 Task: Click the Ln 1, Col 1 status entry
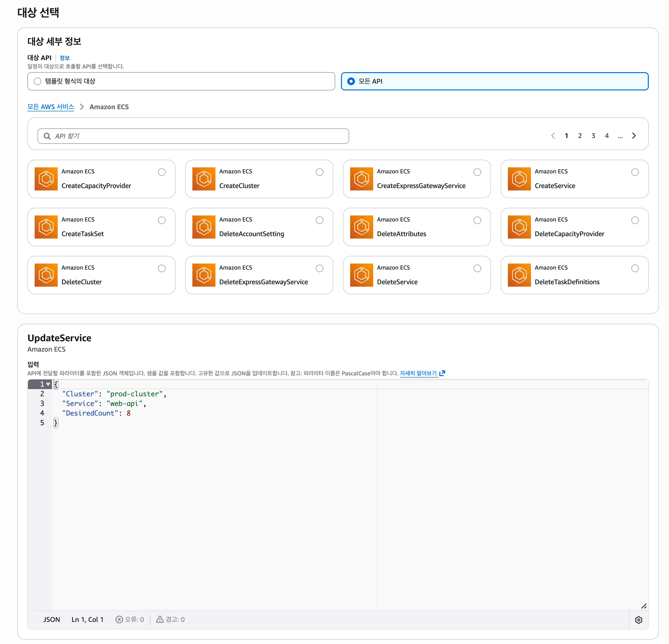(x=87, y=619)
